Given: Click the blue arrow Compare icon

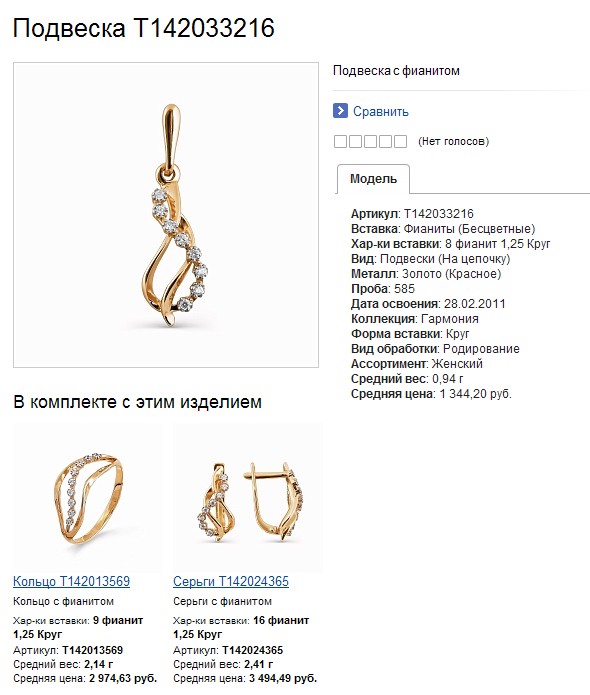Looking at the screenshot, I should tap(340, 110).
